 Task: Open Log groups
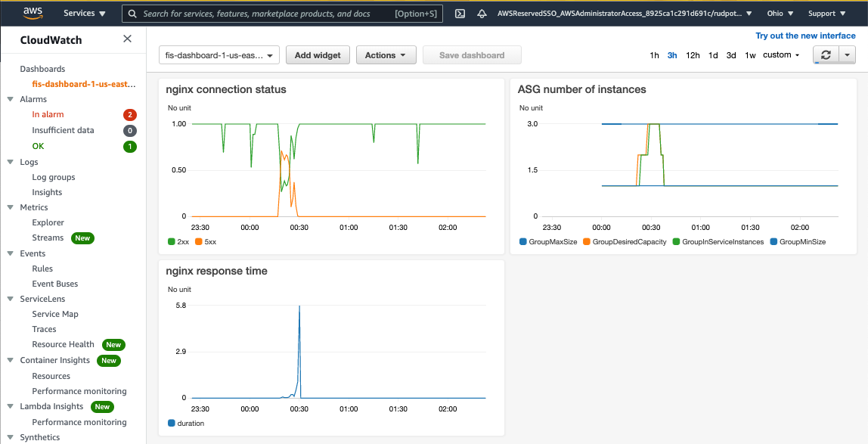tap(54, 177)
